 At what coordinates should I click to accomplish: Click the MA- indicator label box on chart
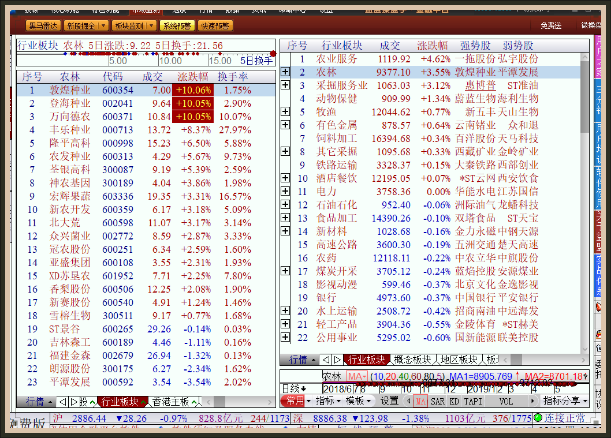coord(357,376)
